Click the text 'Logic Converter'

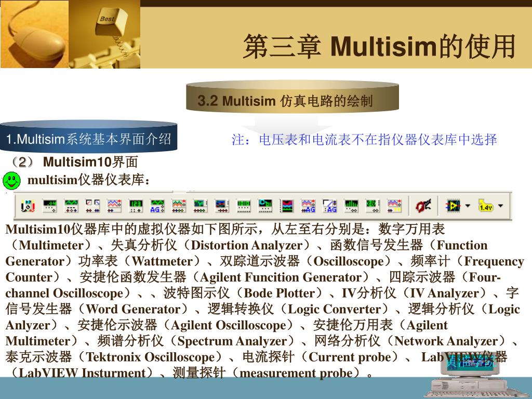point(334,309)
